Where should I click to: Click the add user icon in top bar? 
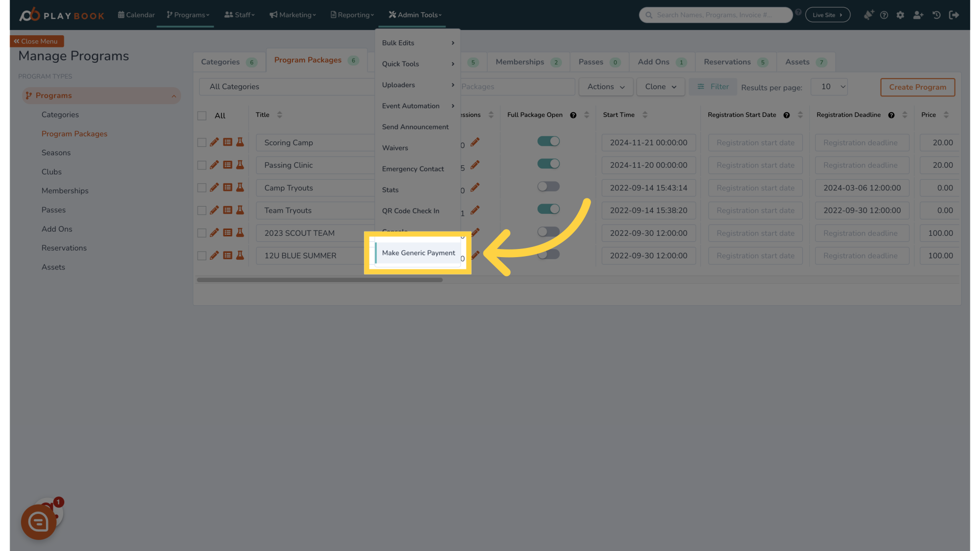(x=918, y=15)
